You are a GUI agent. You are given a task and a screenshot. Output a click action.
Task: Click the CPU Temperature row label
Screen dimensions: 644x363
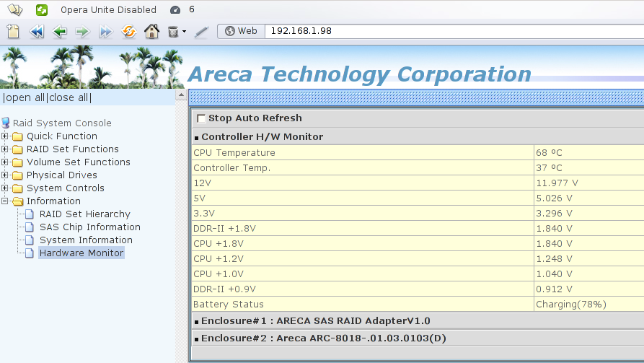[x=234, y=152]
